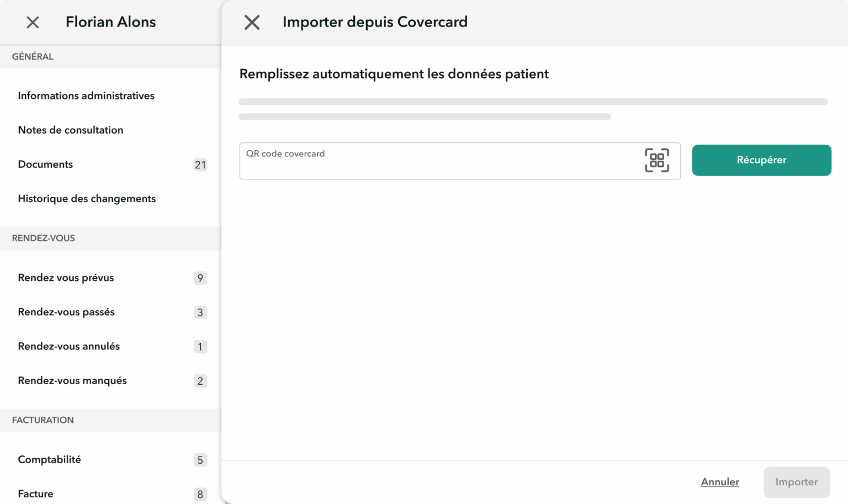This screenshot has height=504, width=848.
Task: Go to the Documents menu item
Action: coord(45,165)
